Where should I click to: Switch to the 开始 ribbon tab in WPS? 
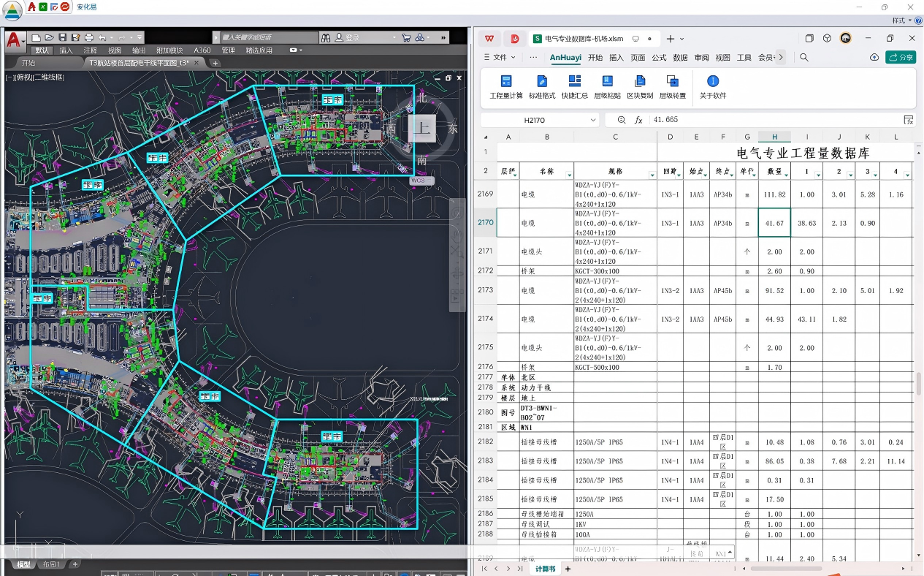(595, 57)
